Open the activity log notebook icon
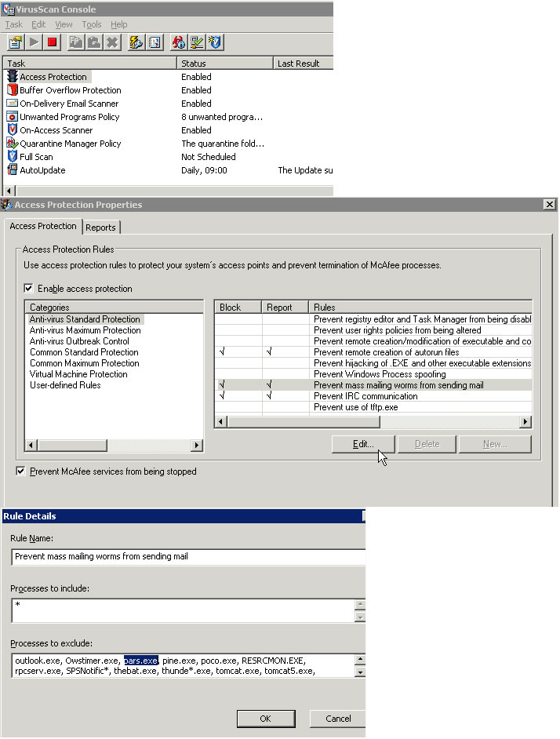 pos(155,43)
